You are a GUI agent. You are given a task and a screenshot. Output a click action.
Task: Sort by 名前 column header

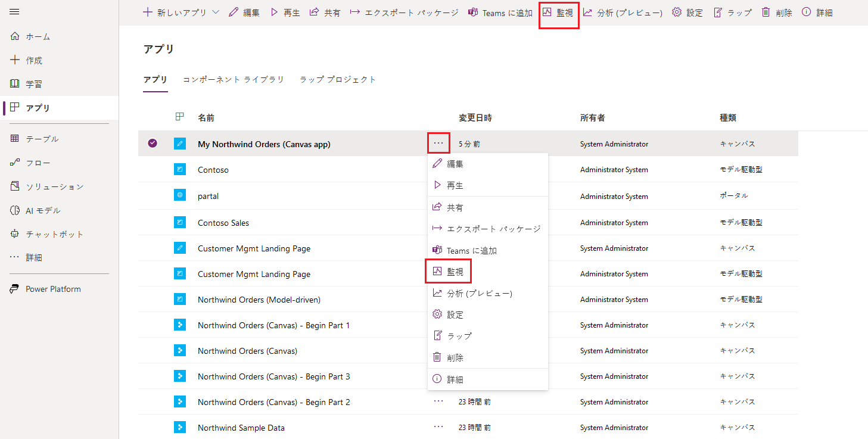click(x=206, y=118)
